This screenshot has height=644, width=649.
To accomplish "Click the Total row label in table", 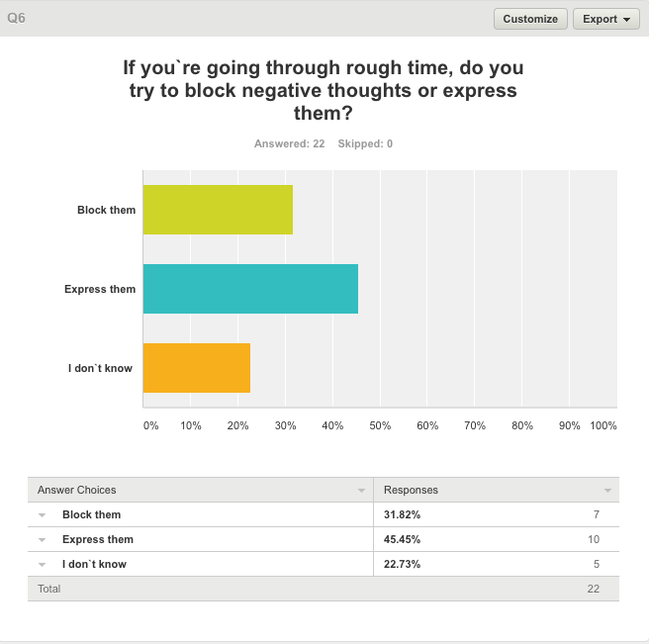I will (x=49, y=589).
